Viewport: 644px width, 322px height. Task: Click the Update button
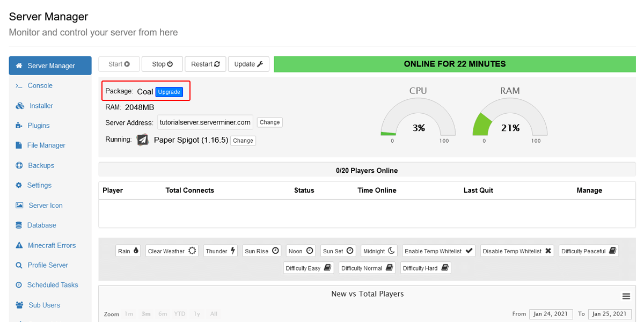[248, 64]
